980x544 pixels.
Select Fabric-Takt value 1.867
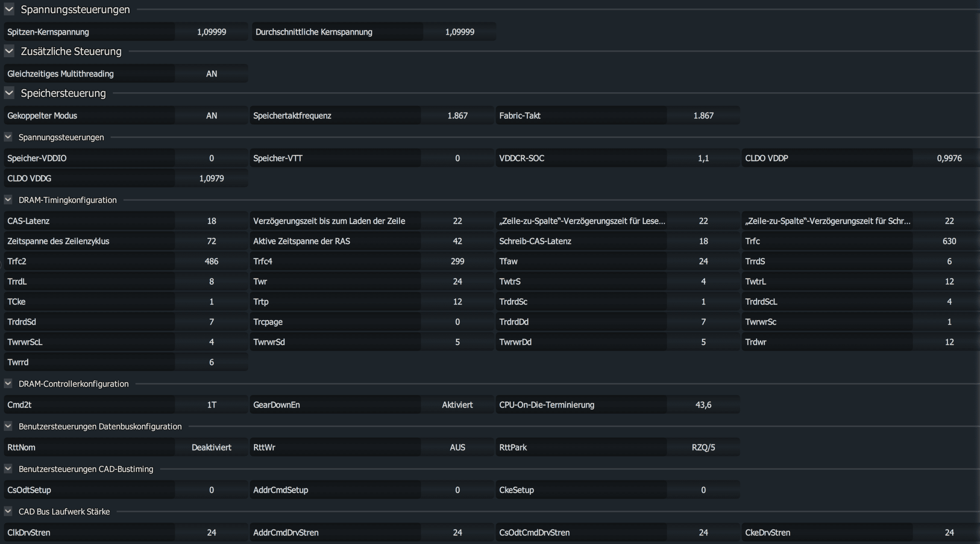coord(703,115)
